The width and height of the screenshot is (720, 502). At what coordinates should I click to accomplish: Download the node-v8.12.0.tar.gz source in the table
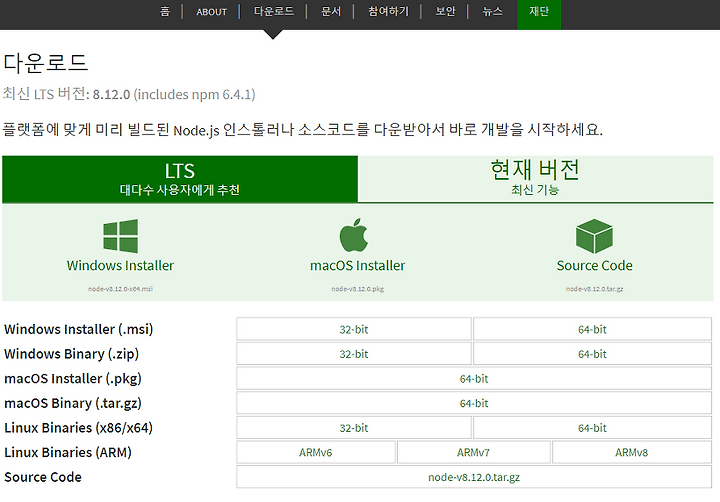pos(474,477)
